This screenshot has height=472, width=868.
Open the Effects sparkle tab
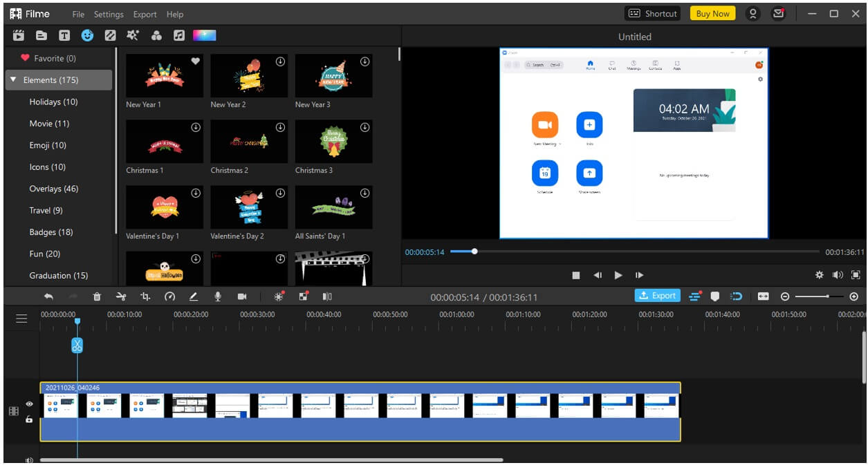133,35
